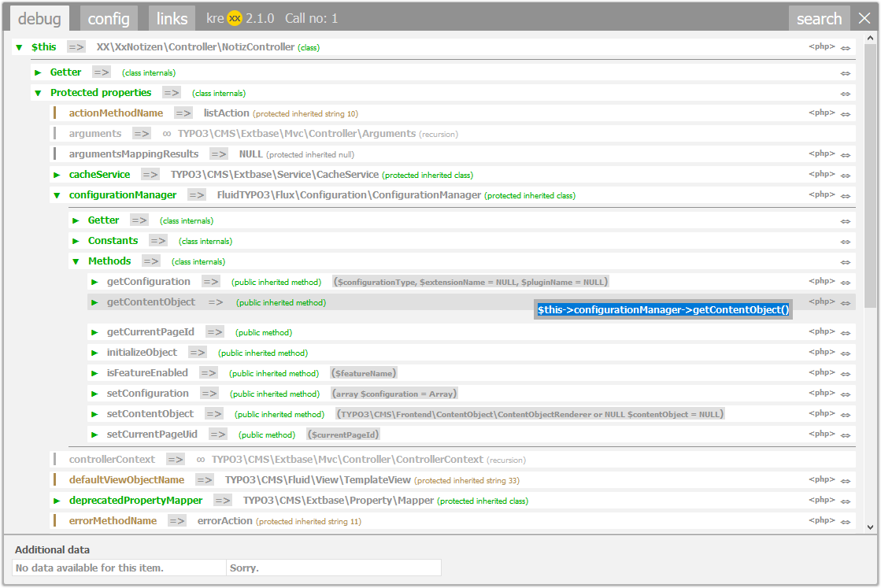Image resolution: width=881 pixels, height=588 pixels.
Task: Click the <php> icon on actionMethodName row
Action: (821, 113)
